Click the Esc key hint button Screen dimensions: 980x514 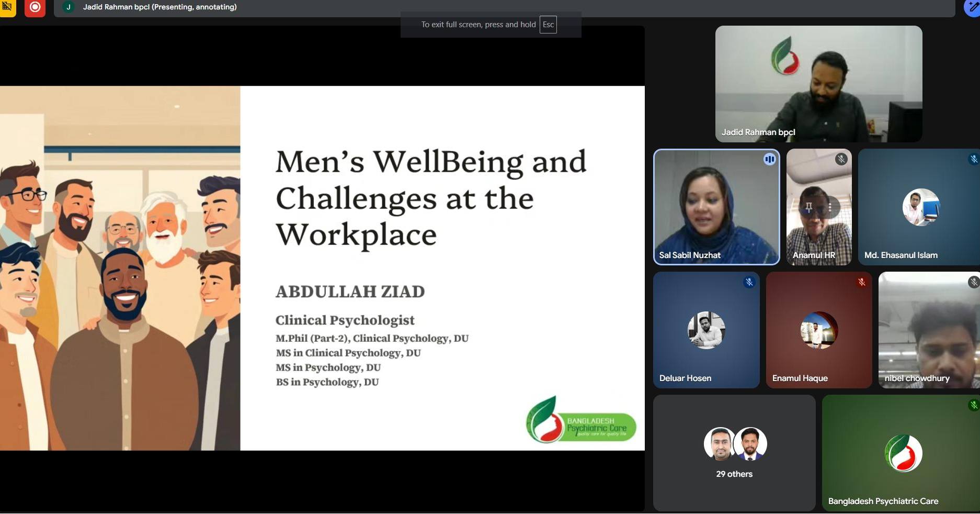[548, 25]
